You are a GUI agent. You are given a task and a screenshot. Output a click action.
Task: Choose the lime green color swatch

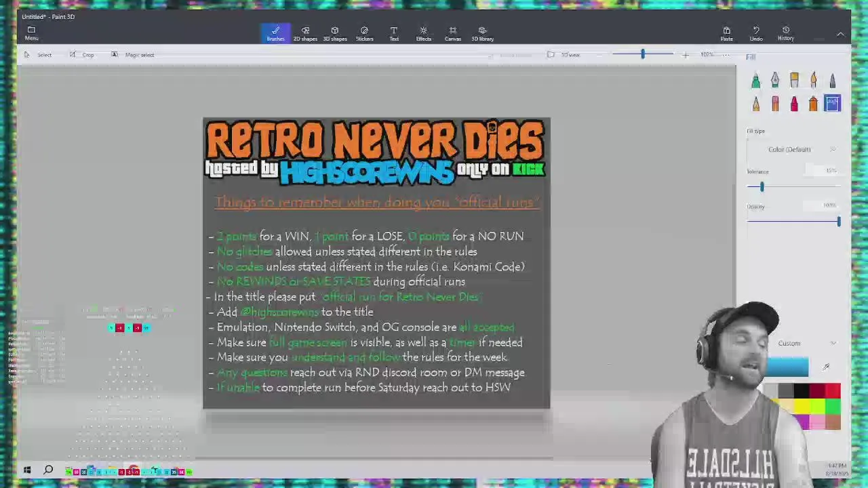pyautogui.click(x=818, y=406)
